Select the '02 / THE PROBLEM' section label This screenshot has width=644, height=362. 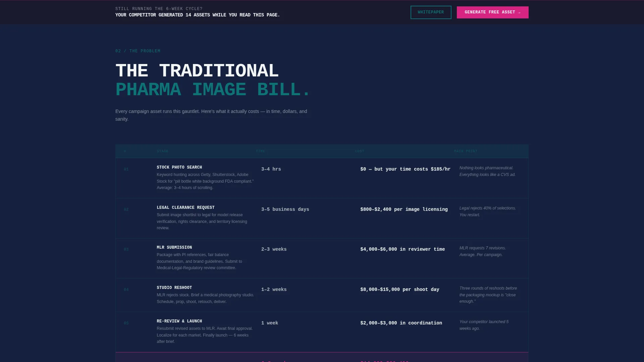(x=138, y=51)
